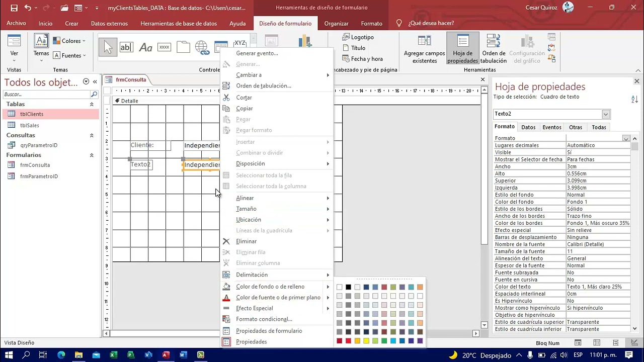The image size is (644, 362).
Task: Select the button (xxxx) control tool
Action: coord(164,47)
